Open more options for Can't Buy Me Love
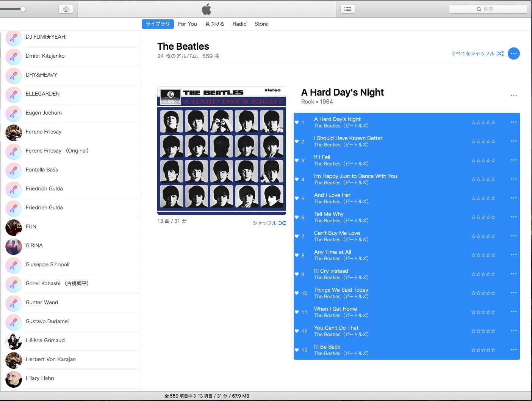The height and width of the screenshot is (401, 532). [x=513, y=236]
